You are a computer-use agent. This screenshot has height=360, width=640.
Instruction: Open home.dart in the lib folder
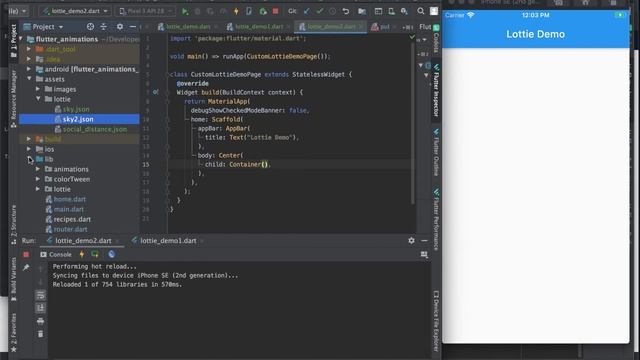(70, 199)
